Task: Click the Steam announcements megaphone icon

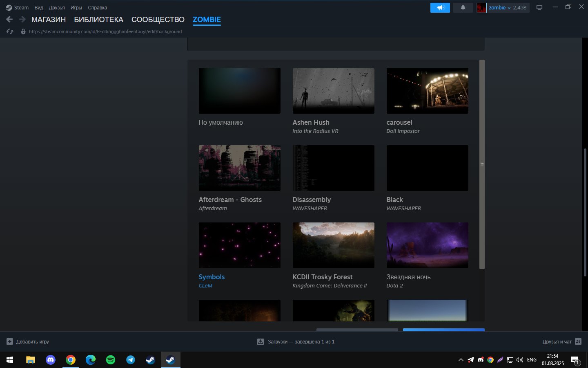Action: coord(440,8)
